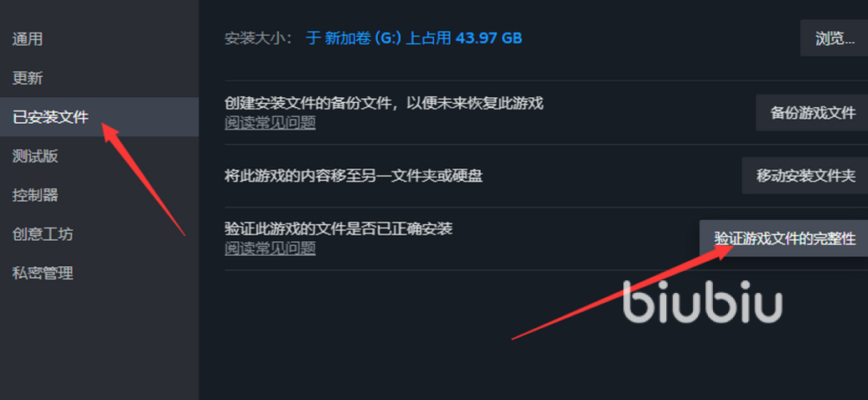
Task: Open 阅读常见问题 link under verify description
Action: [270, 248]
